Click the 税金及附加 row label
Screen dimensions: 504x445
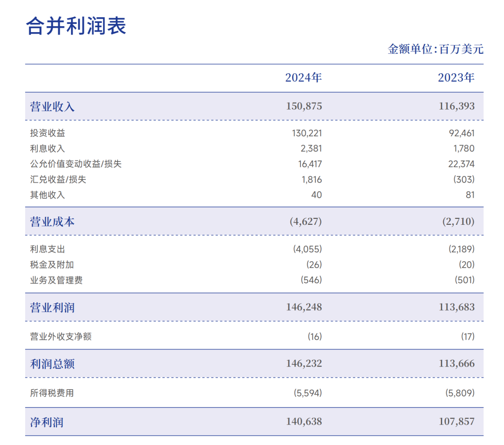point(52,264)
